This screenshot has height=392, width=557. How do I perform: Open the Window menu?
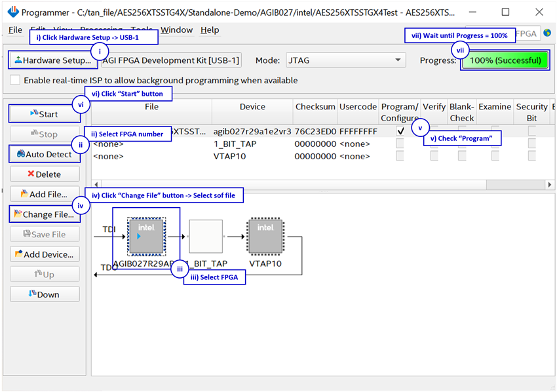point(176,30)
